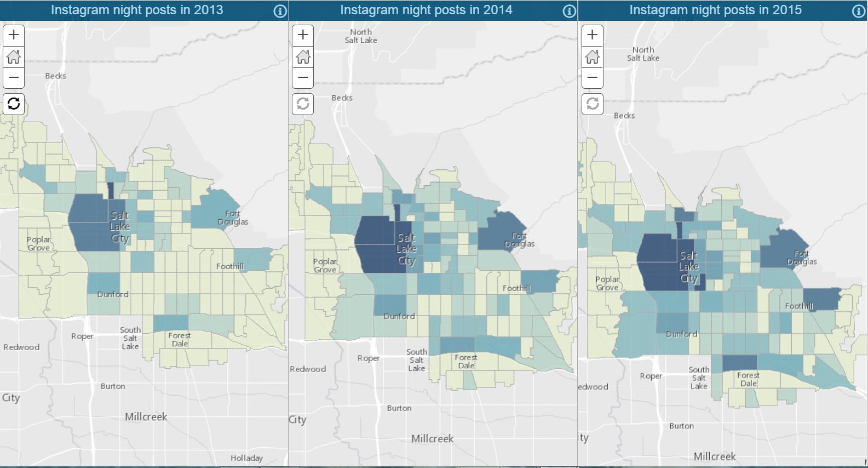The height and width of the screenshot is (468, 868).
Task: Click the Becks label on 2014 map
Action: (x=342, y=98)
